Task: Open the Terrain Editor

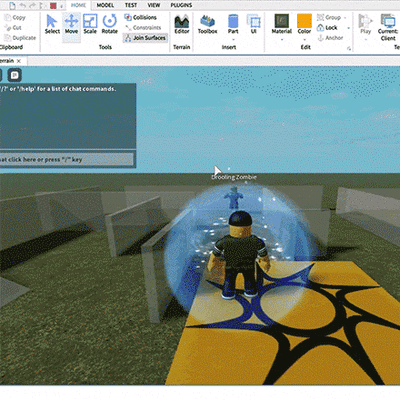Action: 182,24
